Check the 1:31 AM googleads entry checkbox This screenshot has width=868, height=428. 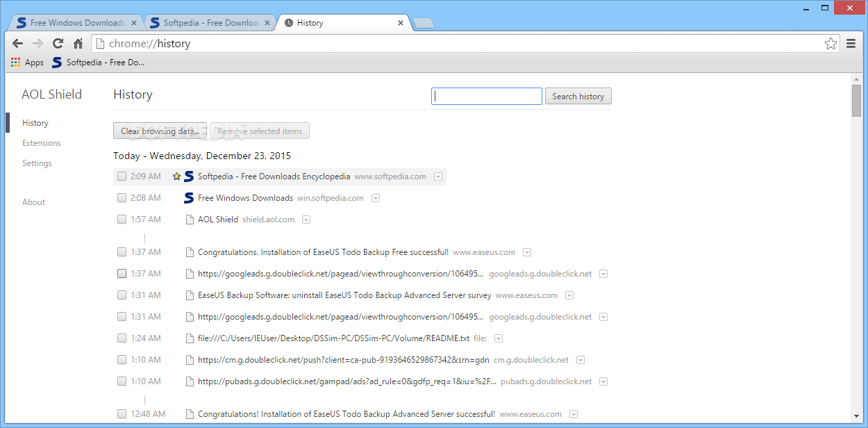tap(122, 317)
